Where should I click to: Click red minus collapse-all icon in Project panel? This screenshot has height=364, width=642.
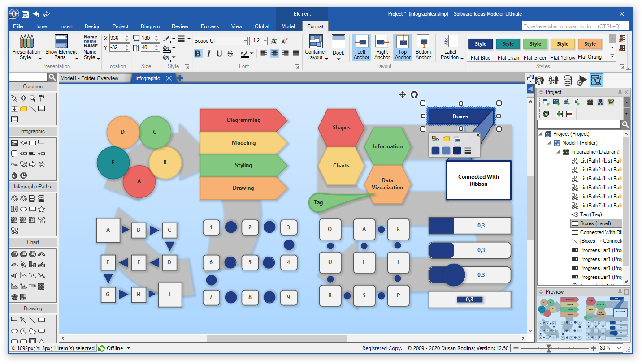coord(569,114)
